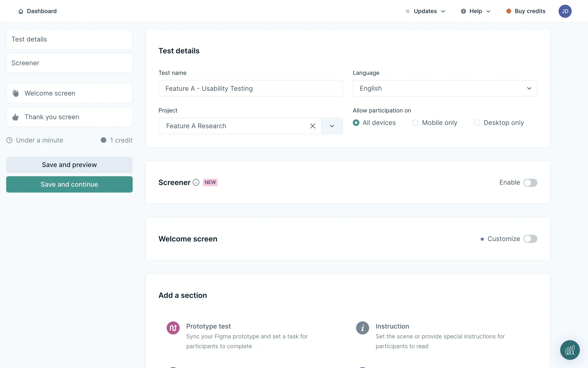Select Welcome screen in the sidebar
588x368 pixels.
click(x=69, y=93)
